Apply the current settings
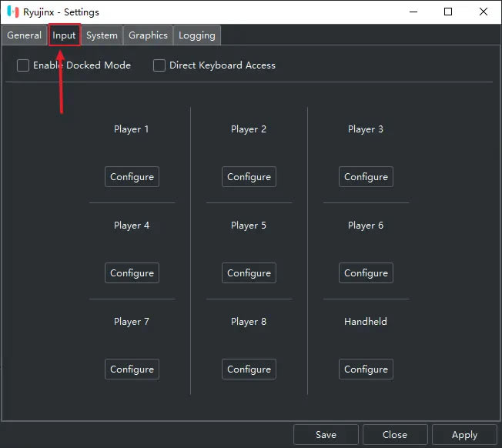The width and height of the screenshot is (502, 448). pyautogui.click(x=464, y=435)
